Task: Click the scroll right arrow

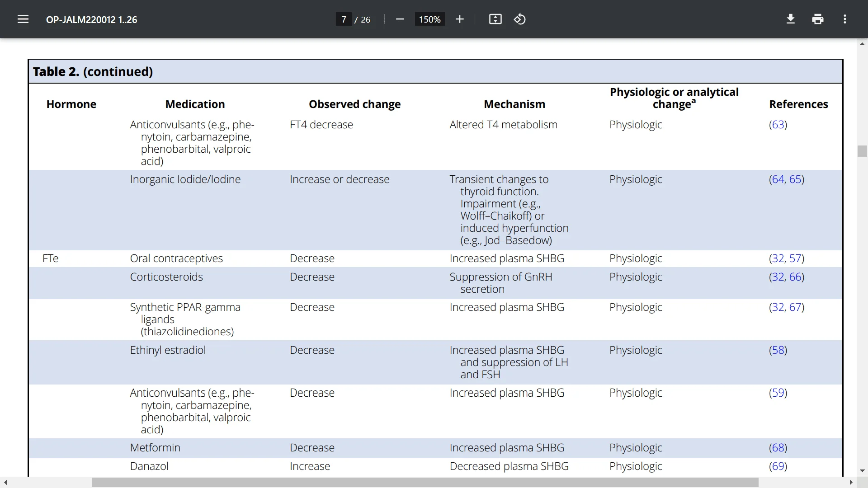Action: click(x=851, y=483)
